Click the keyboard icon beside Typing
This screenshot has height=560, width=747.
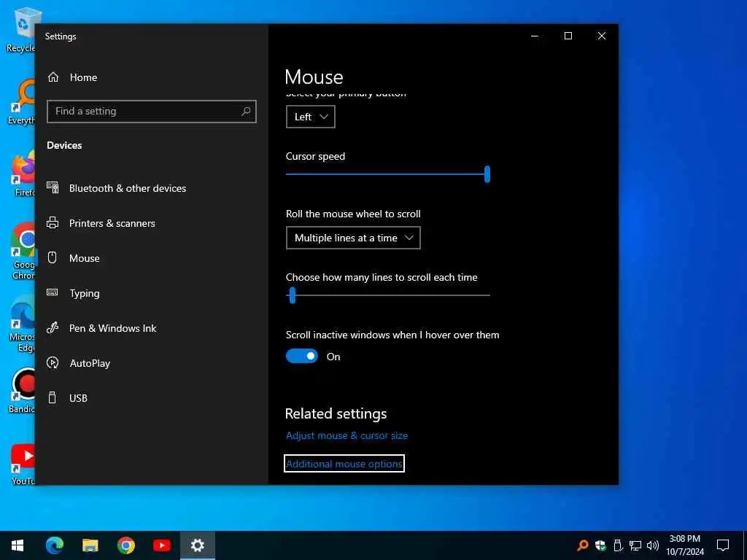coord(53,292)
